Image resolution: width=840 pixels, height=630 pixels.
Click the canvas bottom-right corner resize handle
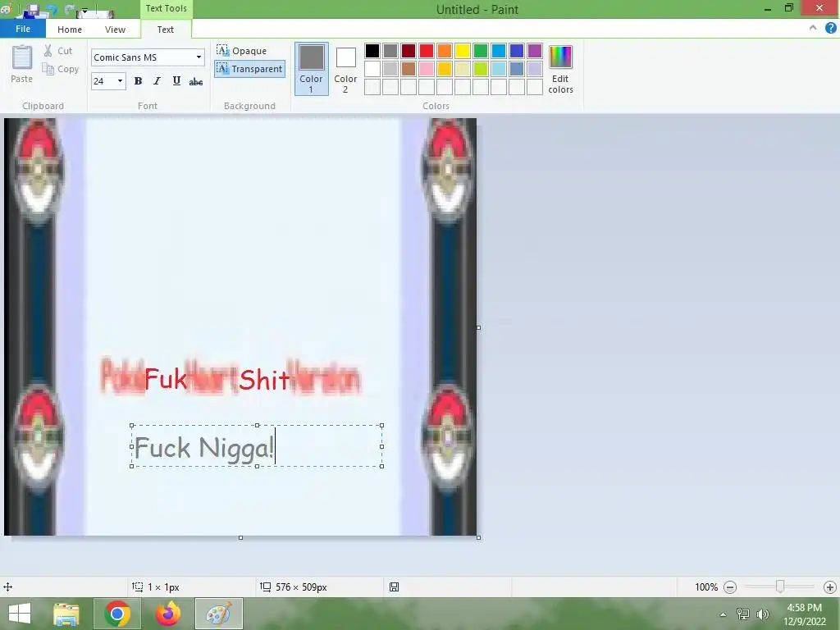pos(478,537)
